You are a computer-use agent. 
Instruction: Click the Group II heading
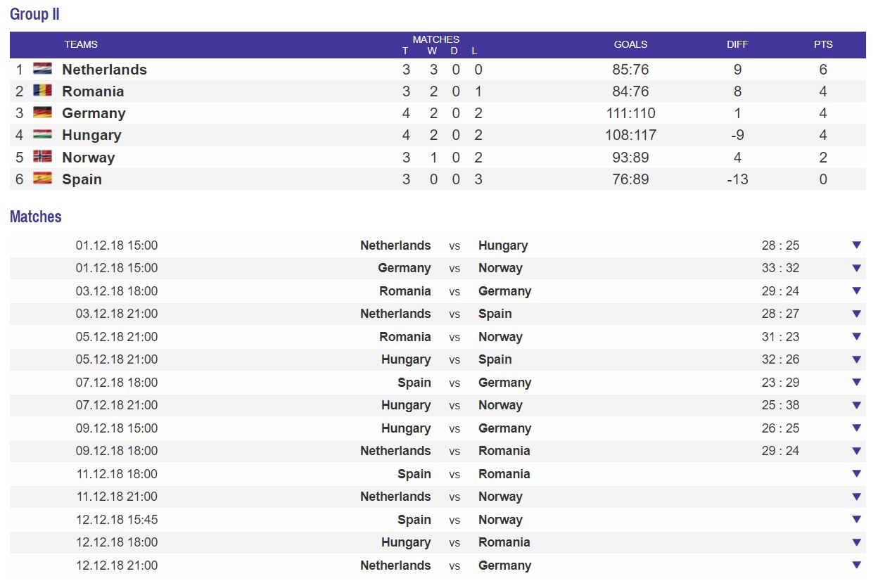coord(34,14)
